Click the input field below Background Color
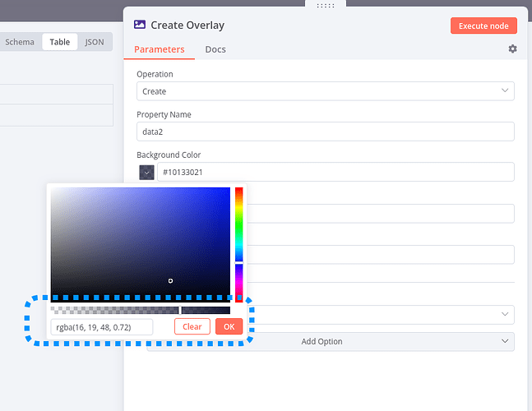532x411 pixels. [380, 214]
